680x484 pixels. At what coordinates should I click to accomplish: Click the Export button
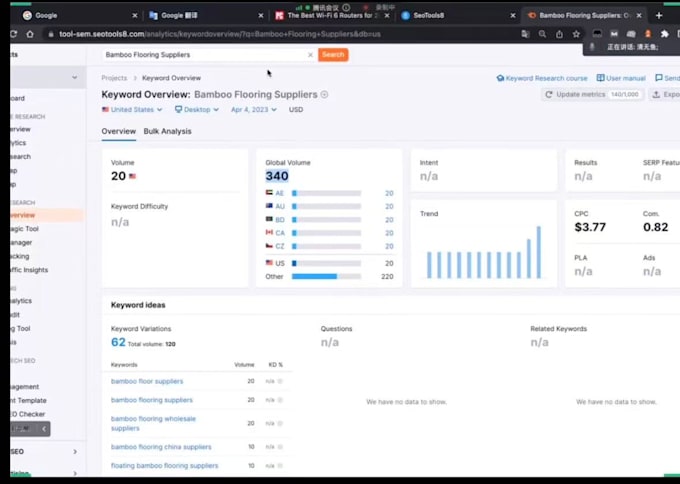point(665,94)
